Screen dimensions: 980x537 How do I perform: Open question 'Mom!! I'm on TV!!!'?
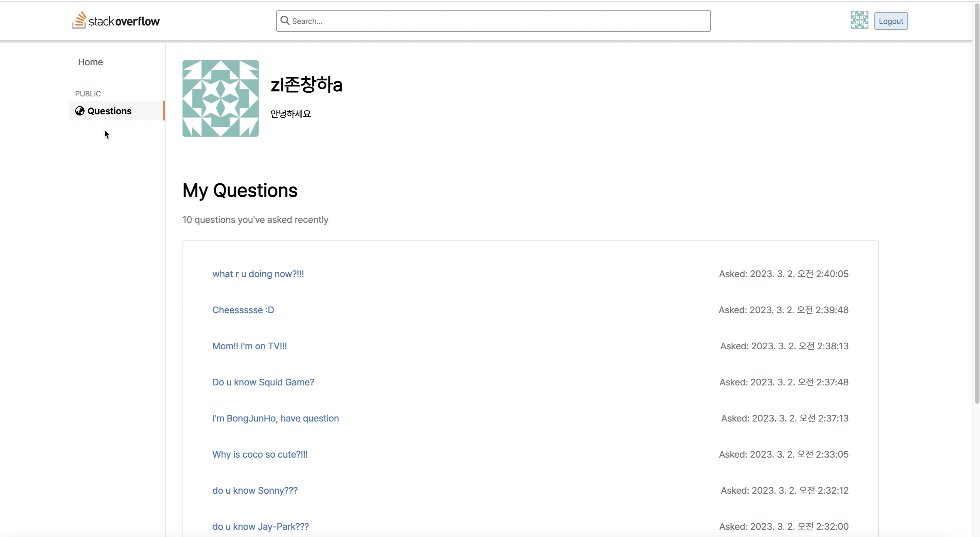tap(249, 346)
